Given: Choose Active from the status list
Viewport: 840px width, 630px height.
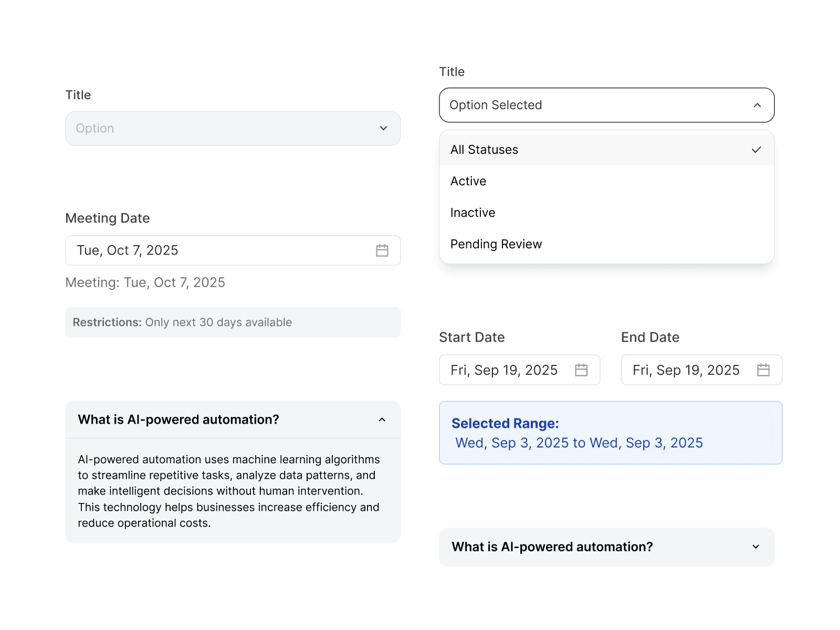Looking at the screenshot, I should (468, 181).
